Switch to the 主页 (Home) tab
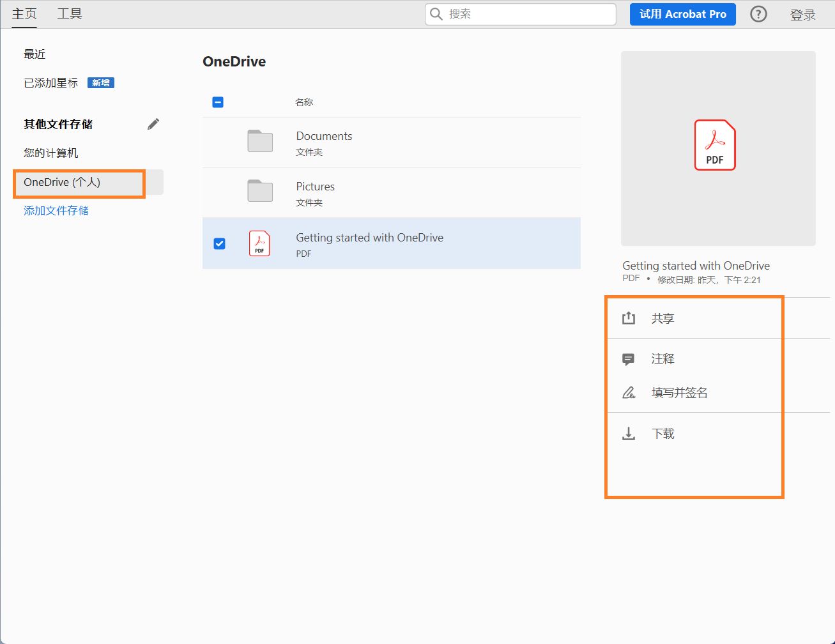 (x=24, y=13)
